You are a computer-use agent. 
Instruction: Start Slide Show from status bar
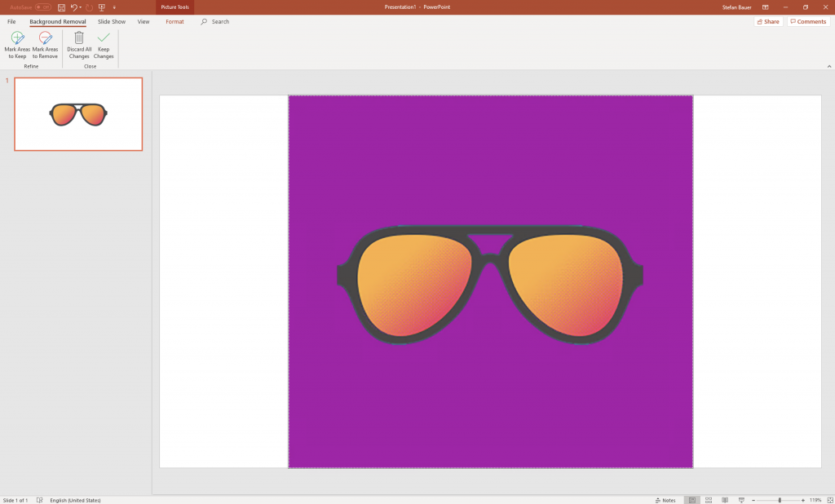click(x=740, y=500)
